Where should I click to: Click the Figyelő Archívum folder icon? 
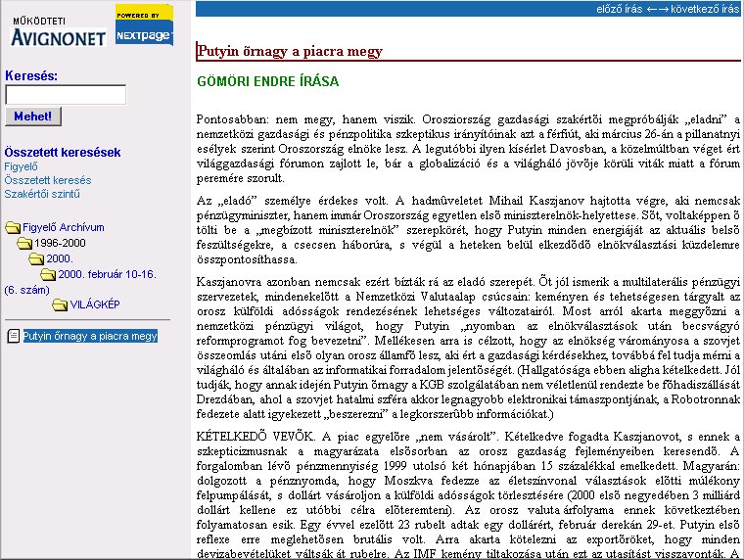pos(13,228)
